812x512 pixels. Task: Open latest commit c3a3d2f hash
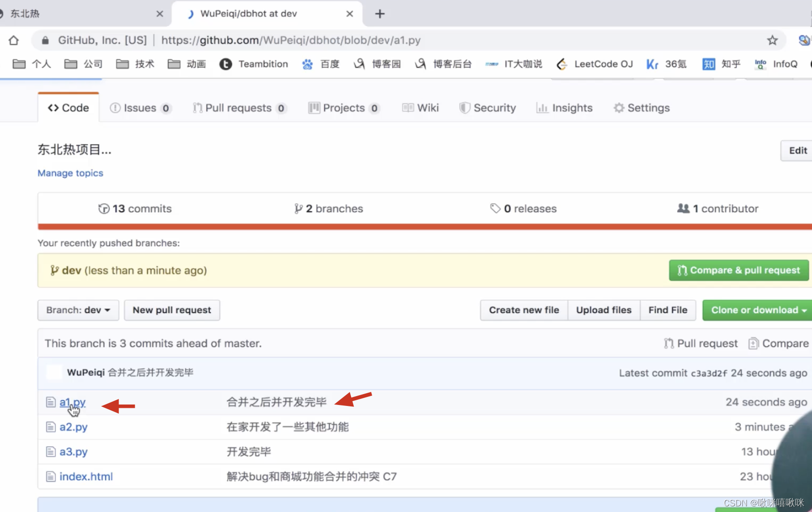pos(709,373)
